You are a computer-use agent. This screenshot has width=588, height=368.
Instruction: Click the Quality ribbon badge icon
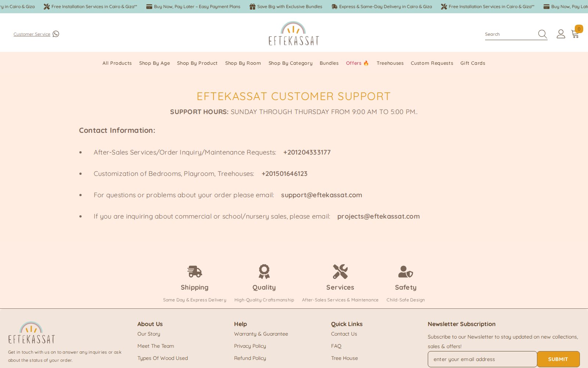pos(264,272)
